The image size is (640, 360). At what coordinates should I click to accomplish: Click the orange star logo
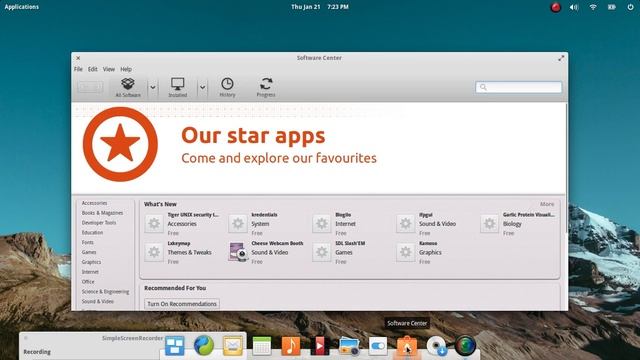120,144
